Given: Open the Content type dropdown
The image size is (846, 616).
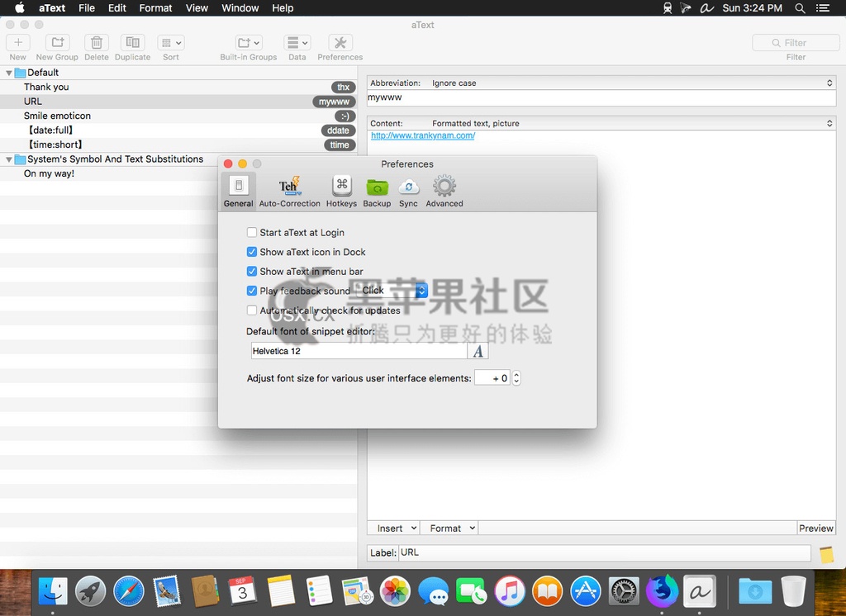Looking at the screenshot, I should 601,124.
